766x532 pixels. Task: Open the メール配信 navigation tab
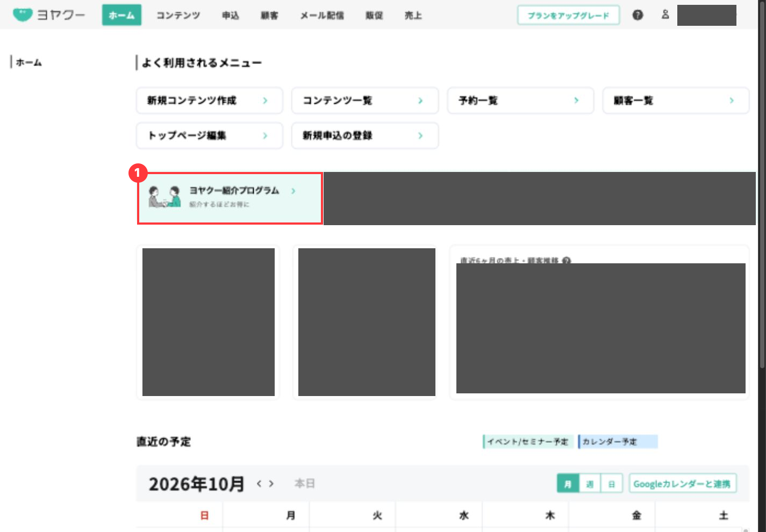[322, 16]
